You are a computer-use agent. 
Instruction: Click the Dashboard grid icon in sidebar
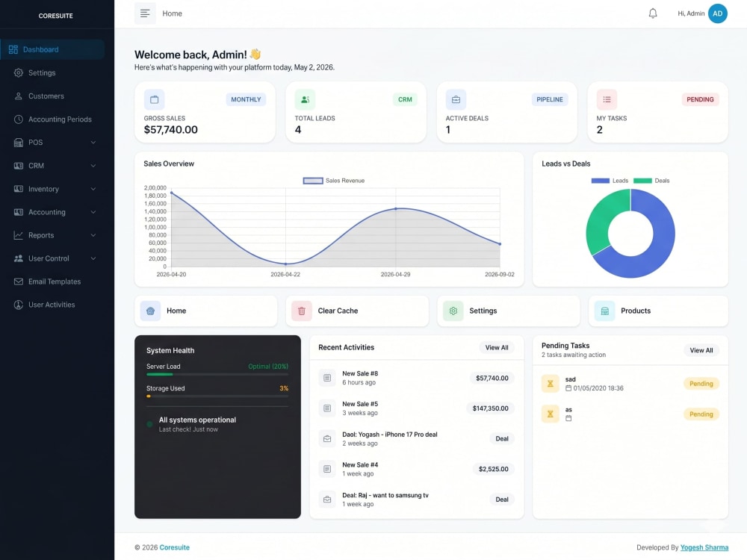pos(13,49)
